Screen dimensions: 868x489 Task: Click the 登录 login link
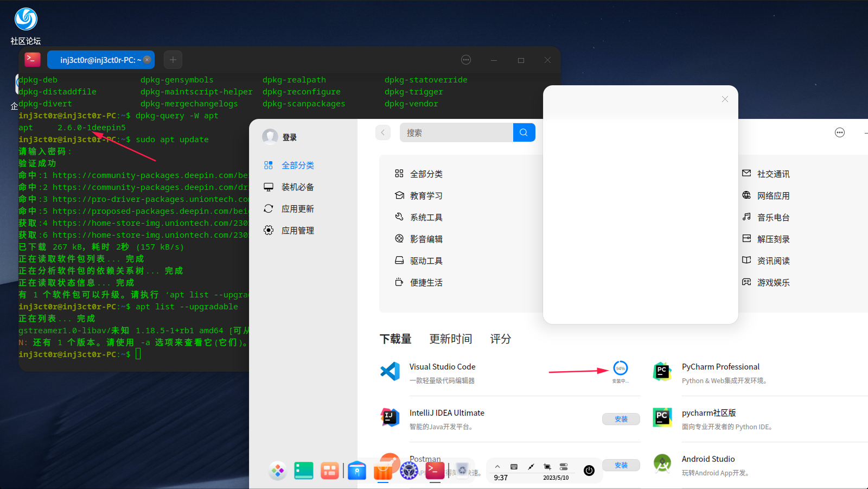289,137
